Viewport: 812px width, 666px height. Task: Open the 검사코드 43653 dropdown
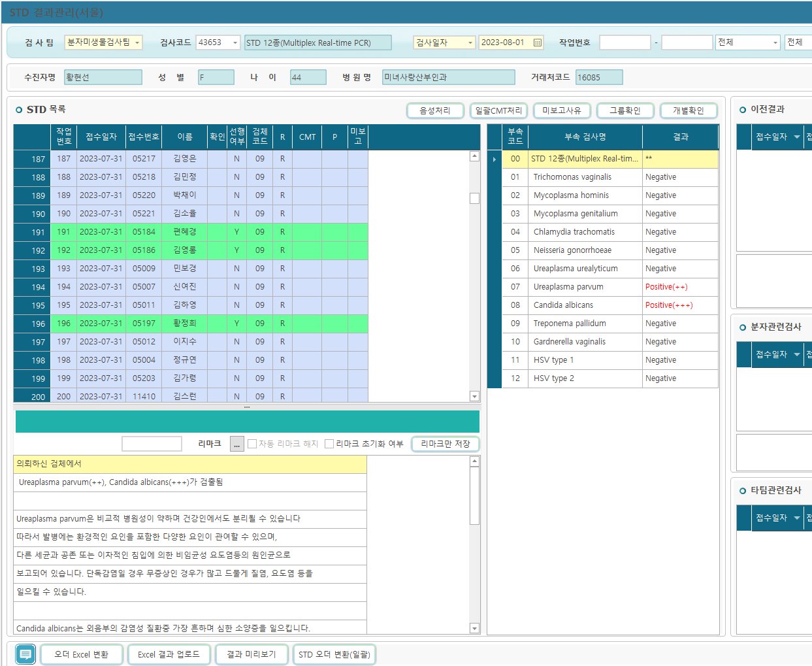[235, 42]
